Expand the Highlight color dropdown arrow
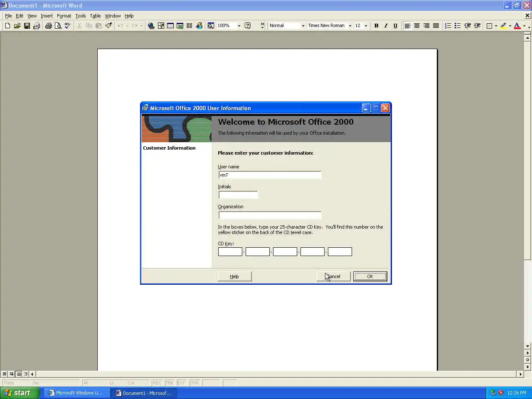 click(x=510, y=26)
